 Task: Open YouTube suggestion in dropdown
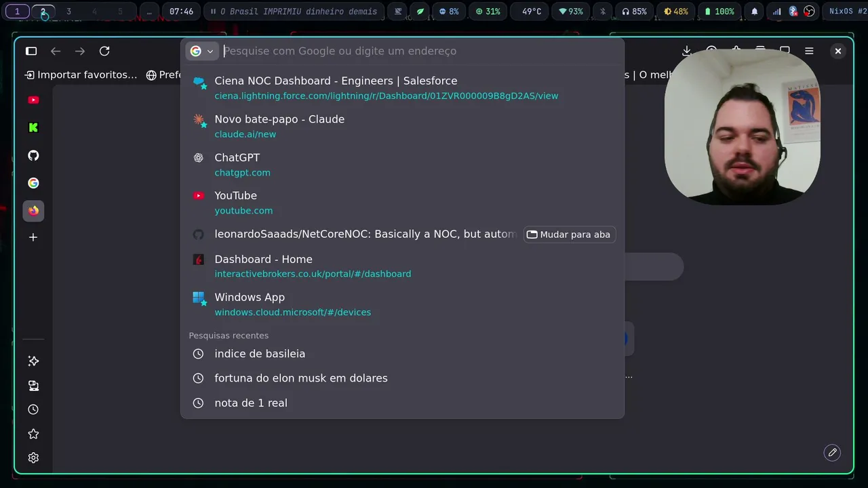coord(402,203)
